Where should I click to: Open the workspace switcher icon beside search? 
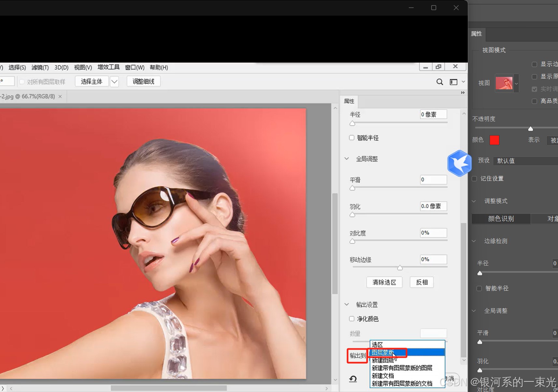click(x=453, y=82)
